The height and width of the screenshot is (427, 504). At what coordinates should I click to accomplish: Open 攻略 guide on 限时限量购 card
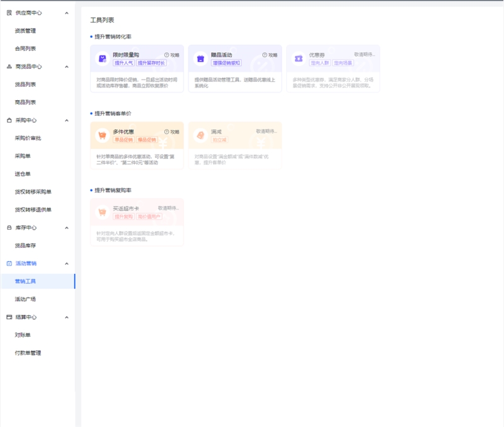172,55
